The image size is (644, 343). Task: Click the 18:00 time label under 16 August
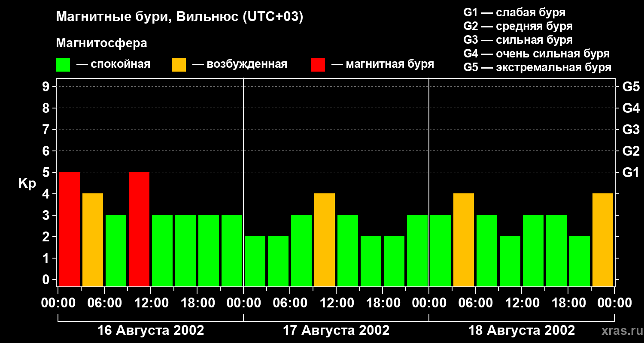[197, 303]
